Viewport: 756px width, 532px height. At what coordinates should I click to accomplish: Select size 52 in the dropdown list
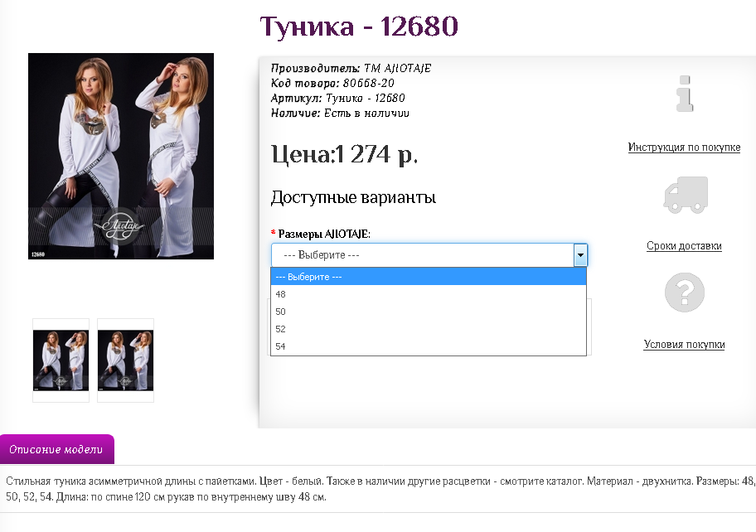pos(428,329)
